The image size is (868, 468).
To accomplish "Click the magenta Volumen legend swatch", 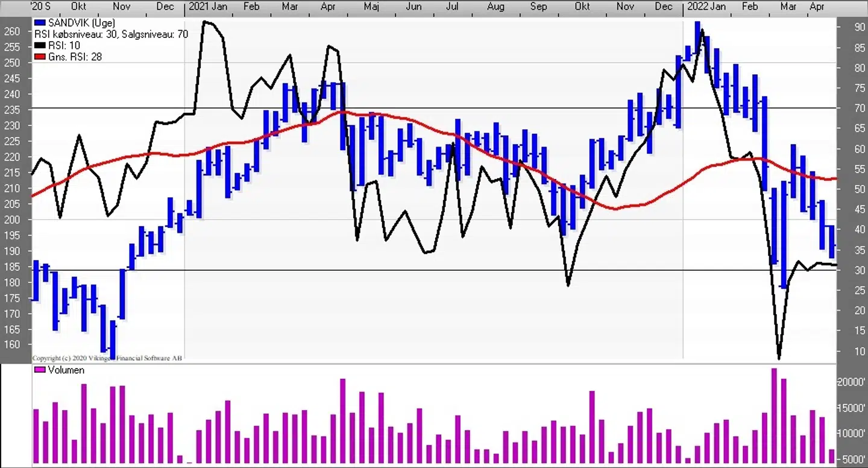I will tap(40, 370).
